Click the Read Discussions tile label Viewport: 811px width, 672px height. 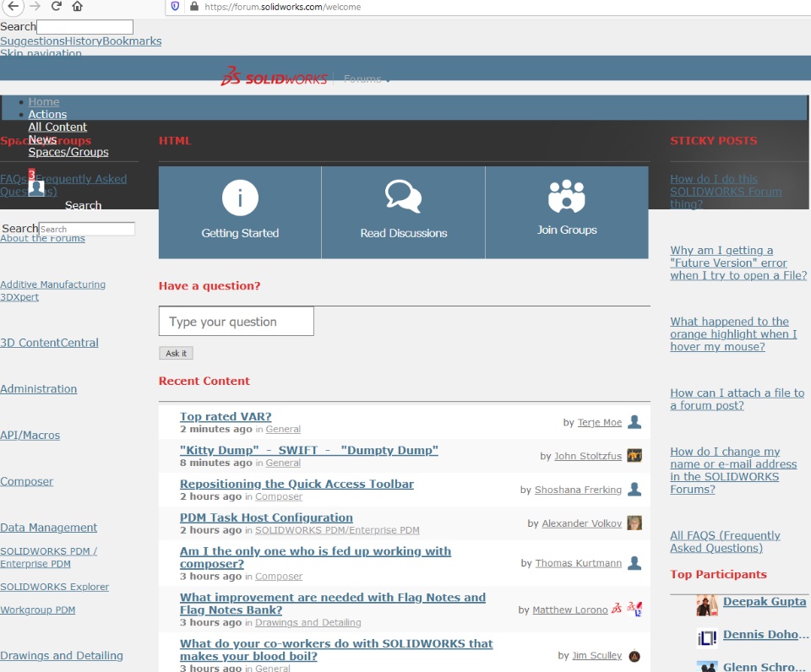404,233
